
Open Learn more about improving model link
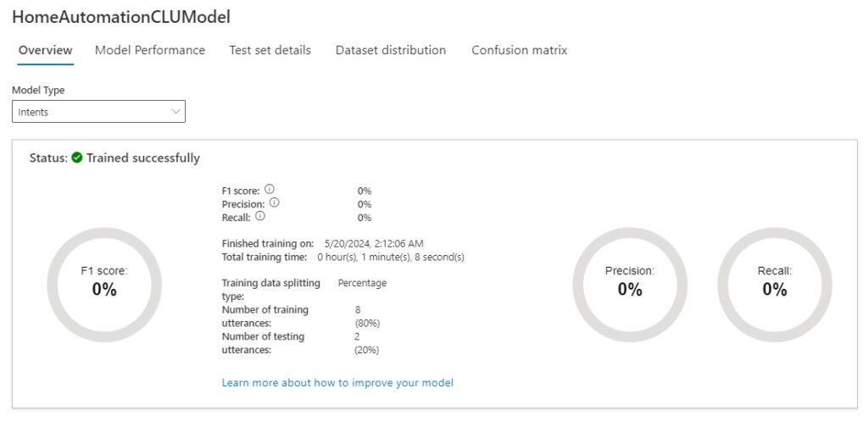(x=337, y=383)
